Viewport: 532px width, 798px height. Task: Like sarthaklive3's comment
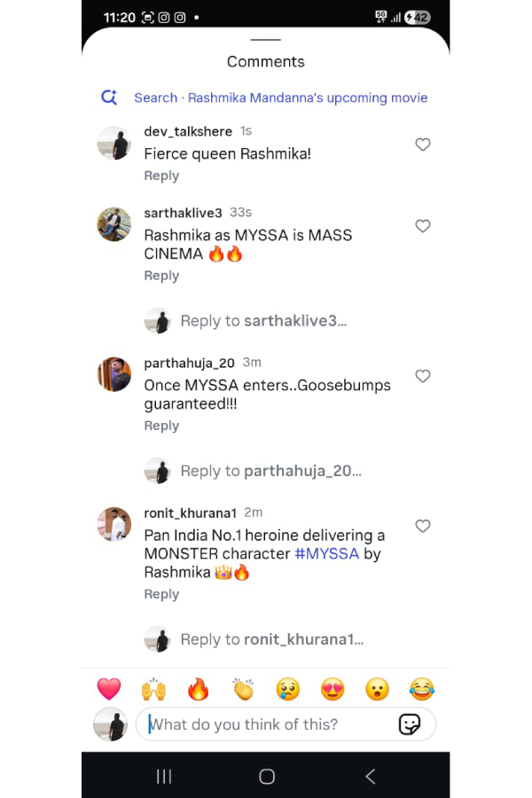tap(423, 226)
